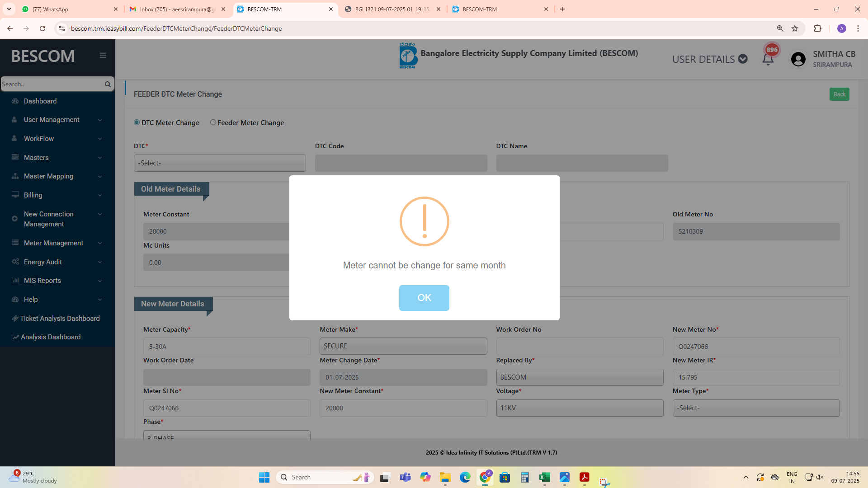Open weather widget showing 29°C
This screenshot has height=488, width=868.
pyautogui.click(x=33, y=477)
